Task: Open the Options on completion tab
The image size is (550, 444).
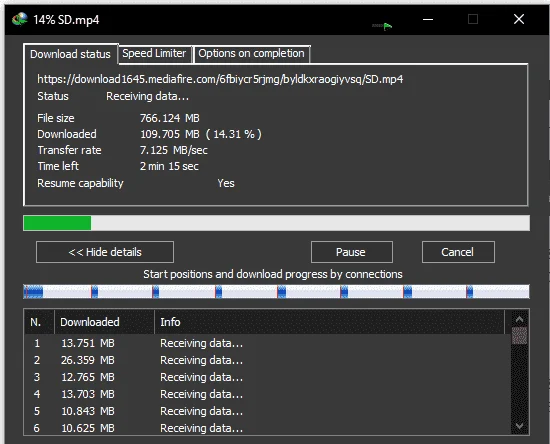Action: (251, 54)
